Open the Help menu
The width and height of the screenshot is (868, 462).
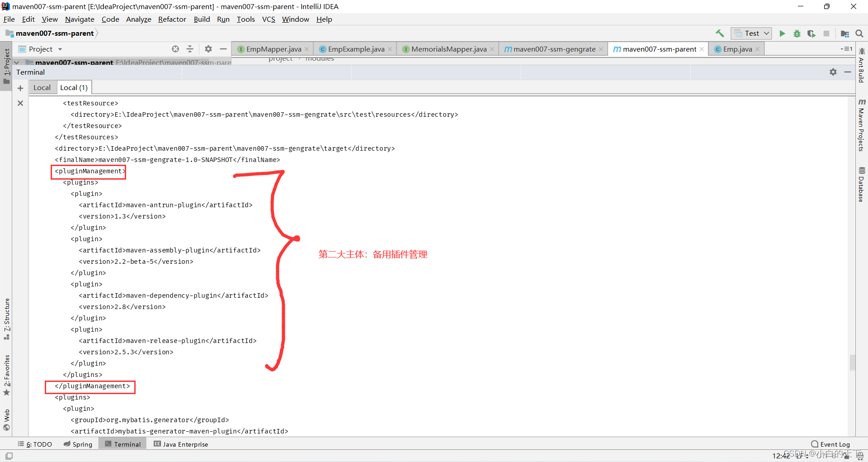324,19
